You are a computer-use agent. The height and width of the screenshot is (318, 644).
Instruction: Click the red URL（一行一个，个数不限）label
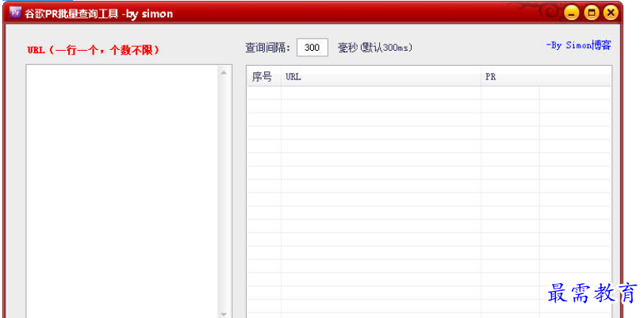(94, 50)
